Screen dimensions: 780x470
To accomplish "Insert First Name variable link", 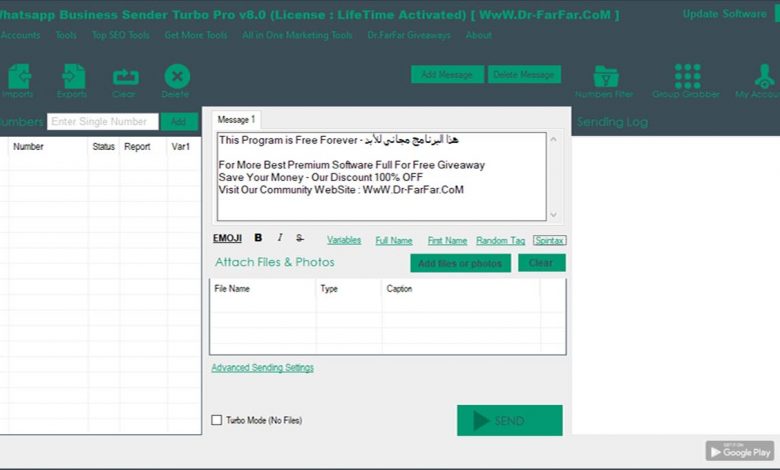I will 447,241.
